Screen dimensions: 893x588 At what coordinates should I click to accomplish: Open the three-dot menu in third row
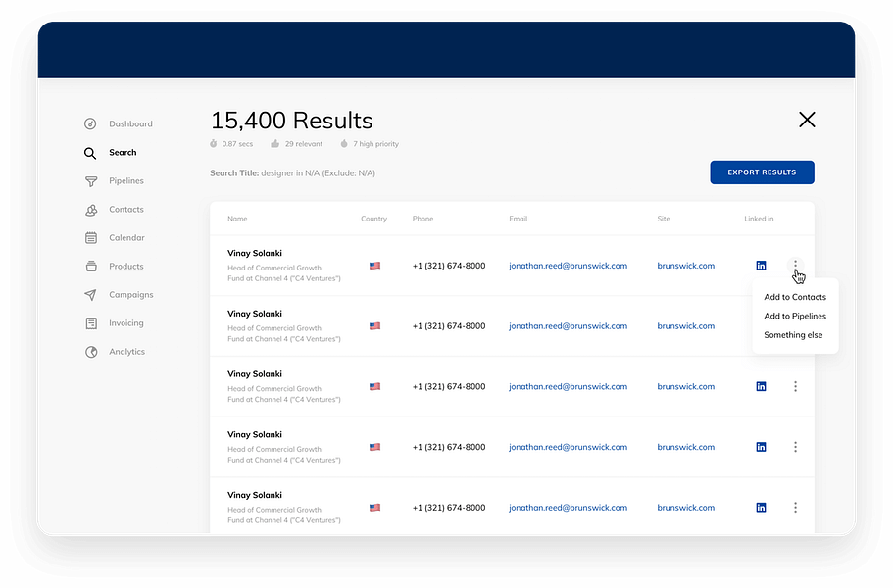pyautogui.click(x=795, y=386)
